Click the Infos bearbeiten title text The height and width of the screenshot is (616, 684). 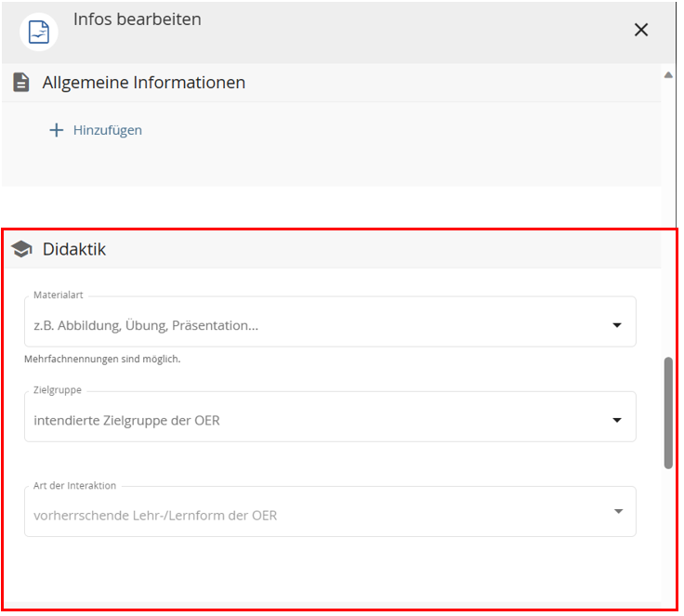138,20
